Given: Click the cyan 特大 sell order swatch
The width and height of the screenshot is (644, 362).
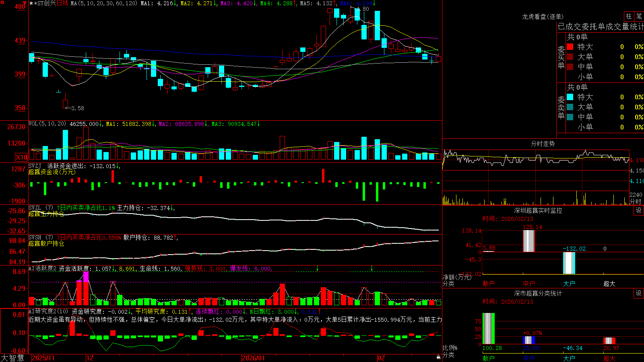Looking at the screenshot, I should point(570,97).
